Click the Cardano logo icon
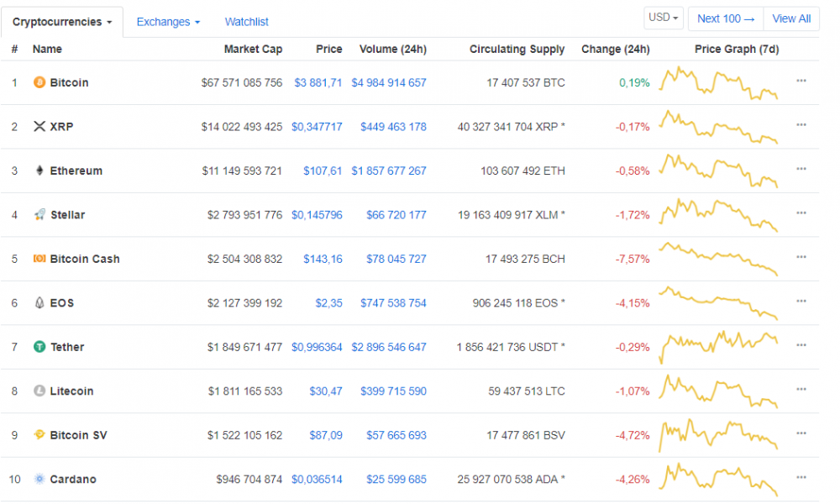The width and height of the screenshot is (840, 504). point(39,479)
